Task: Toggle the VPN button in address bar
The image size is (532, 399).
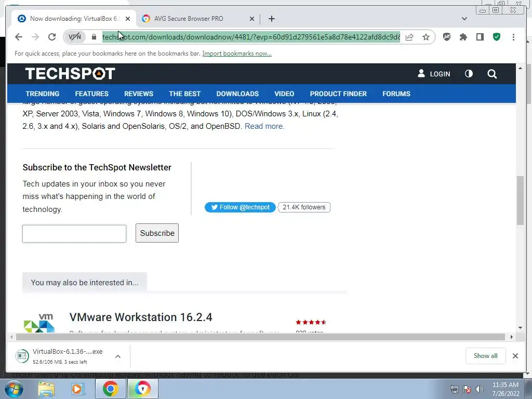Action: pos(75,37)
